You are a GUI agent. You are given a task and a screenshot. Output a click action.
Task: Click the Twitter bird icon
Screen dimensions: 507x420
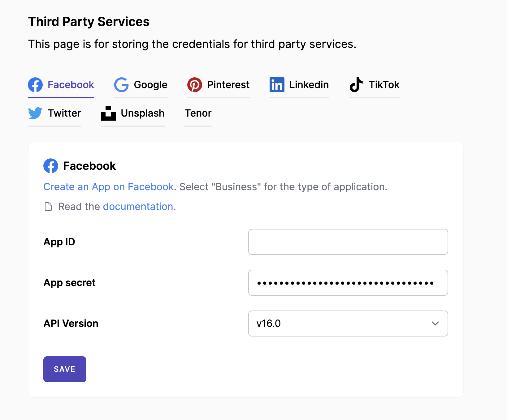pyautogui.click(x=35, y=113)
